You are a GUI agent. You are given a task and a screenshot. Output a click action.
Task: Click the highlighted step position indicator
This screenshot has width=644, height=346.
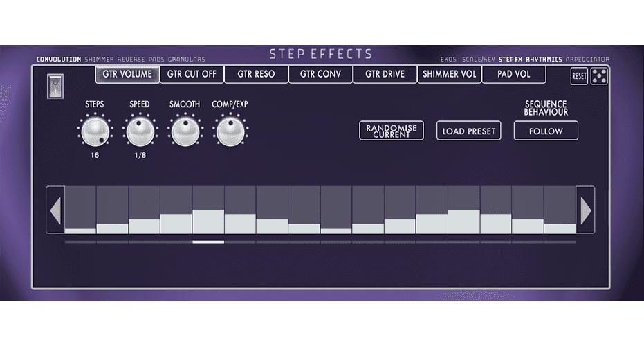208,242
